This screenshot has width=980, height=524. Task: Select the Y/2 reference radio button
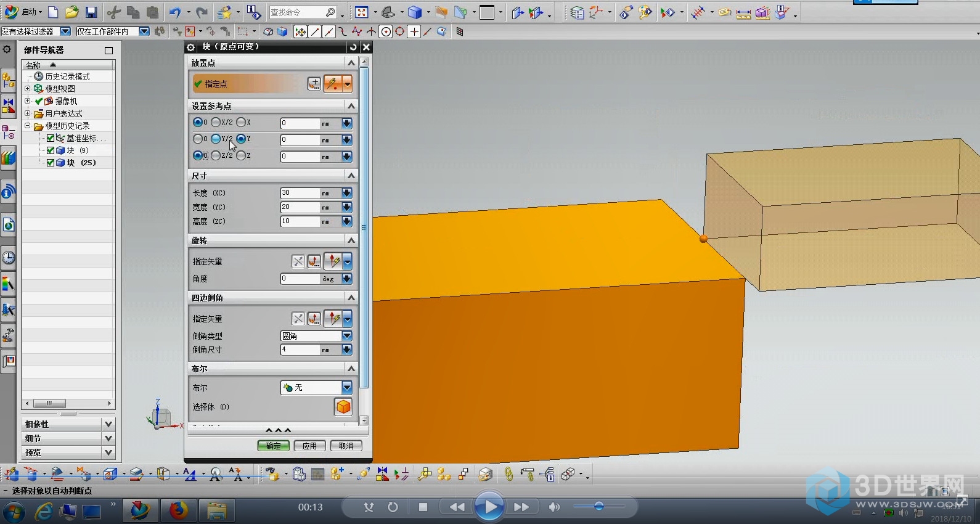pos(216,139)
